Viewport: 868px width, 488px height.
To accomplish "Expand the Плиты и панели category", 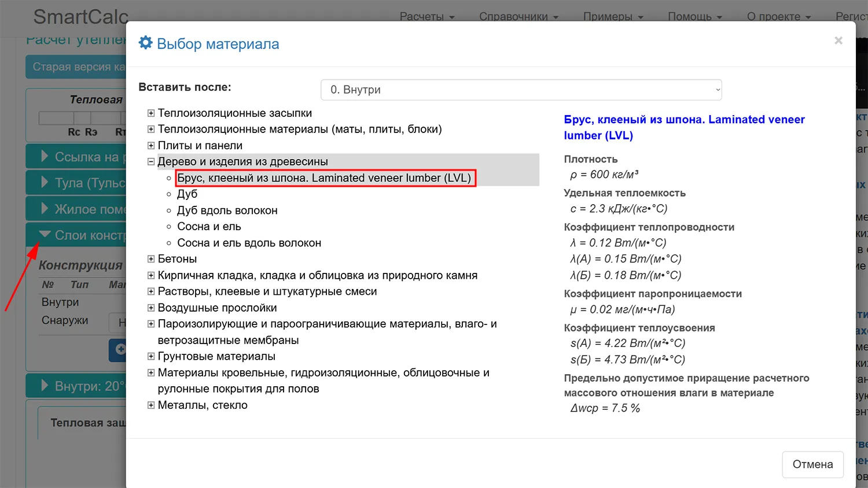I will point(151,146).
